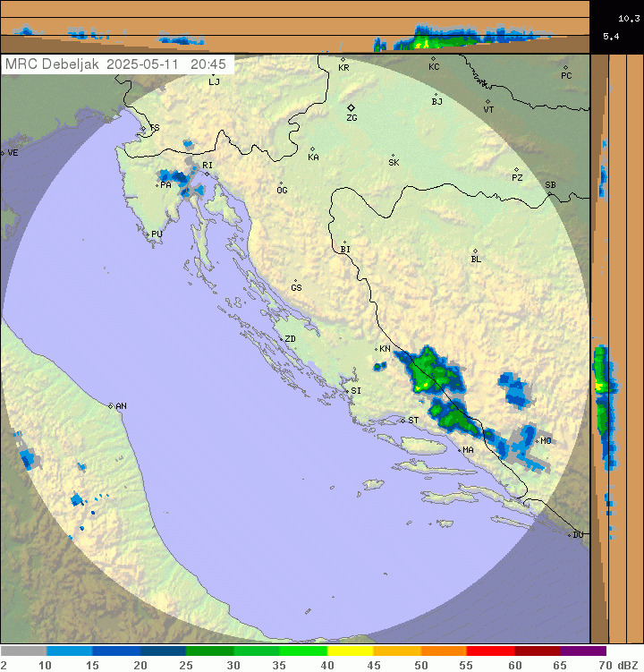Select the LJ city label

pyautogui.click(x=215, y=81)
